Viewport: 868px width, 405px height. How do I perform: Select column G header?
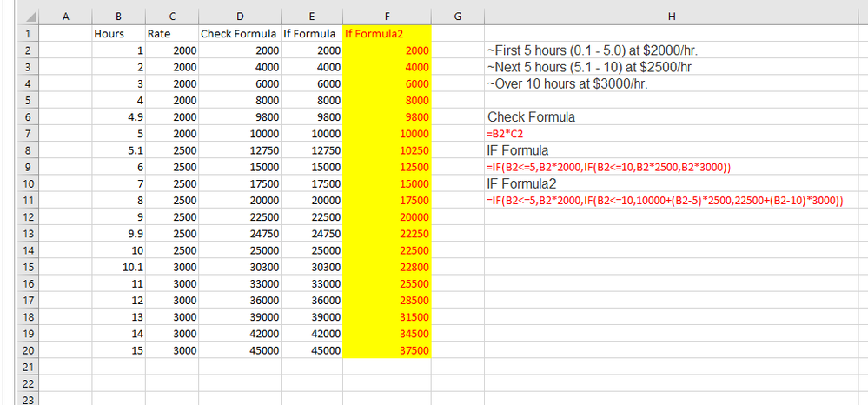tap(457, 17)
